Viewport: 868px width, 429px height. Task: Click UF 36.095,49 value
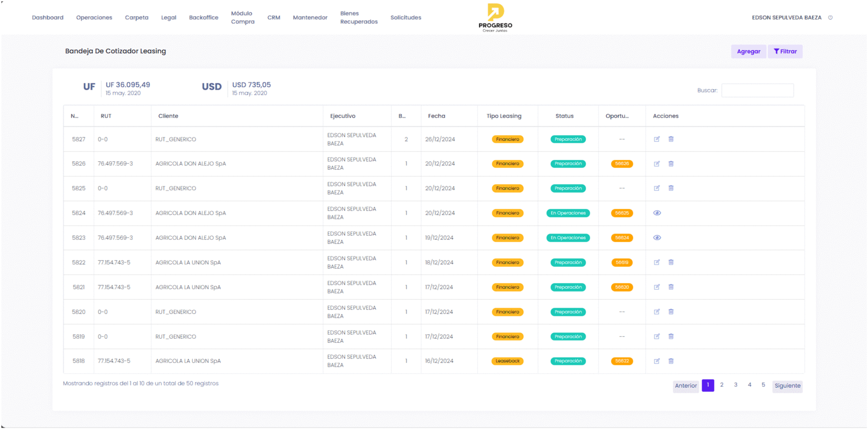pos(128,85)
